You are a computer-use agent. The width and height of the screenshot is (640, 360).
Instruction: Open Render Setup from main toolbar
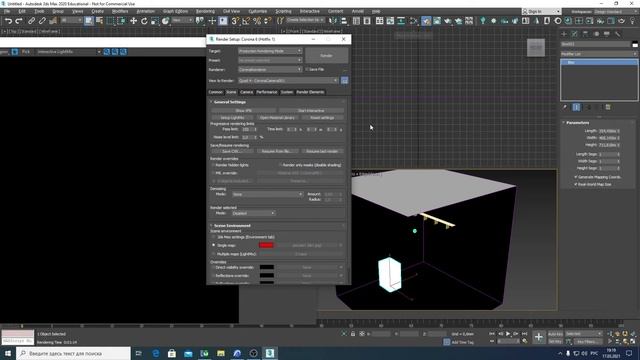[x=426, y=21]
